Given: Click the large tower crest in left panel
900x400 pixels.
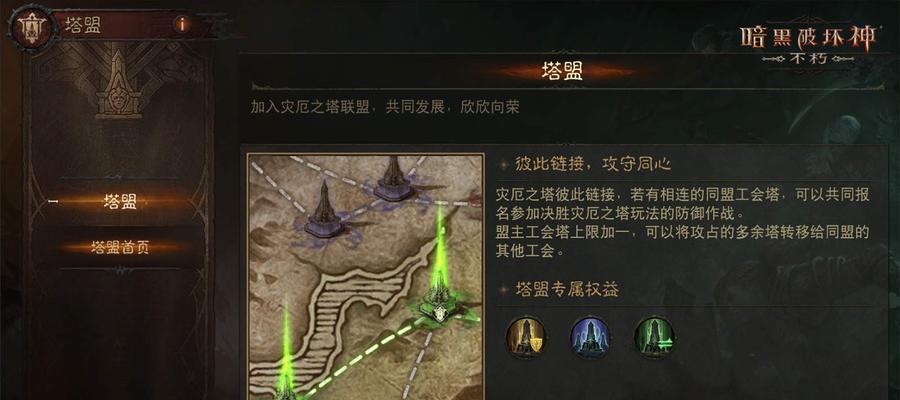Looking at the screenshot, I should (119, 84).
